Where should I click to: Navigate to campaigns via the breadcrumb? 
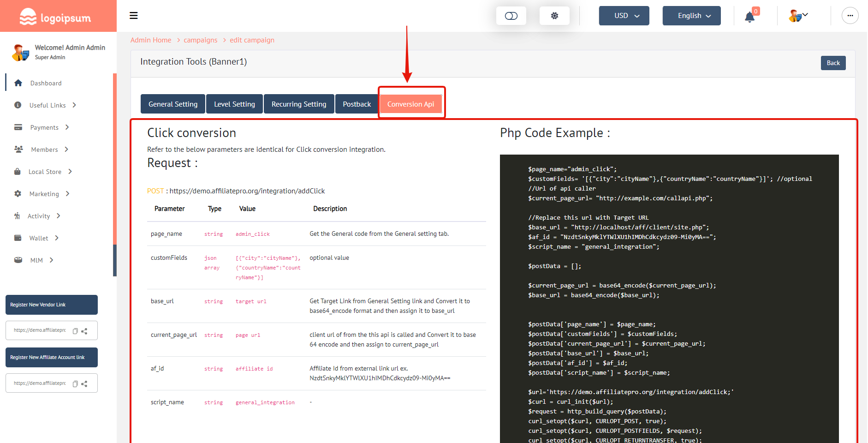200,40
